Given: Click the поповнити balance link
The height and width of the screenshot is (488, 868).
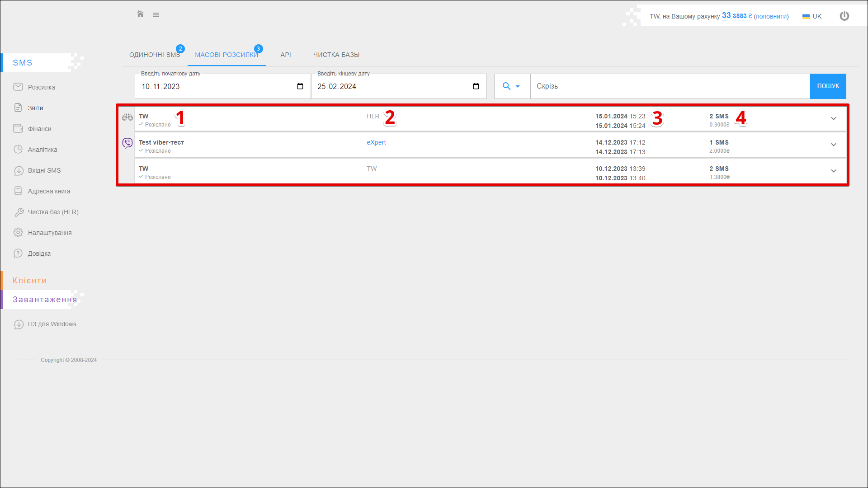Looking at the screenshot, I should [x=771, y=16].
